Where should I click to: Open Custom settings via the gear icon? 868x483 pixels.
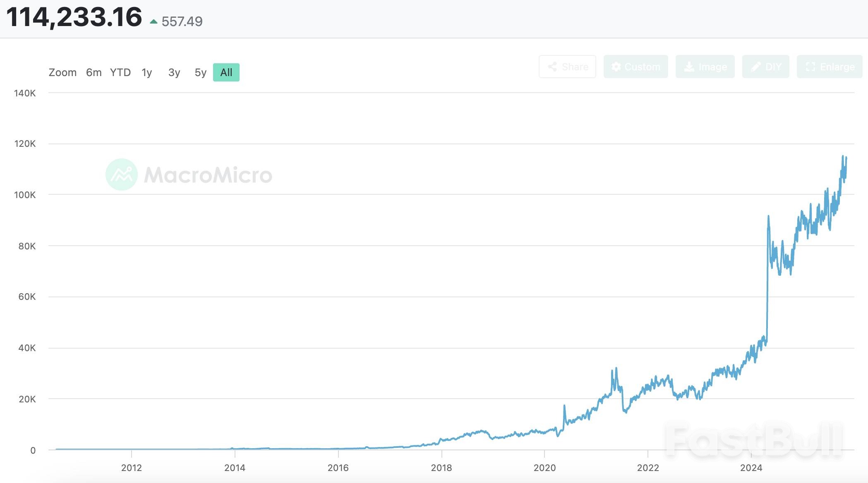616,67
